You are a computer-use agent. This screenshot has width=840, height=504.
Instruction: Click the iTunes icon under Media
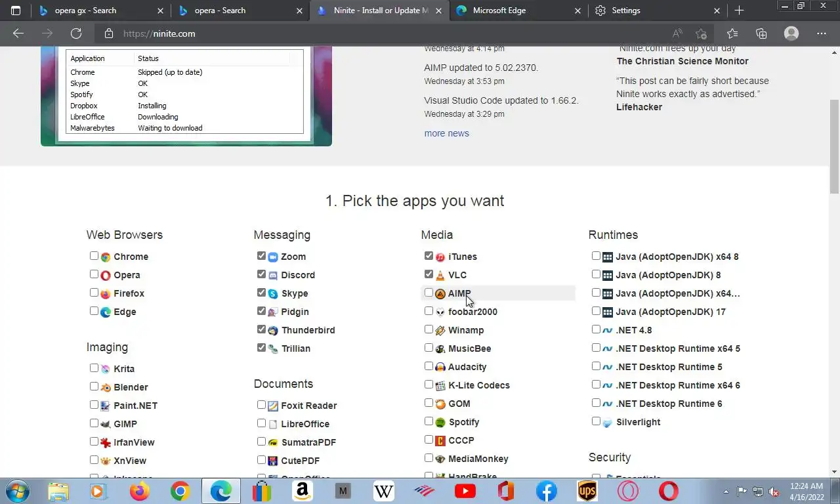click(440, 257)
